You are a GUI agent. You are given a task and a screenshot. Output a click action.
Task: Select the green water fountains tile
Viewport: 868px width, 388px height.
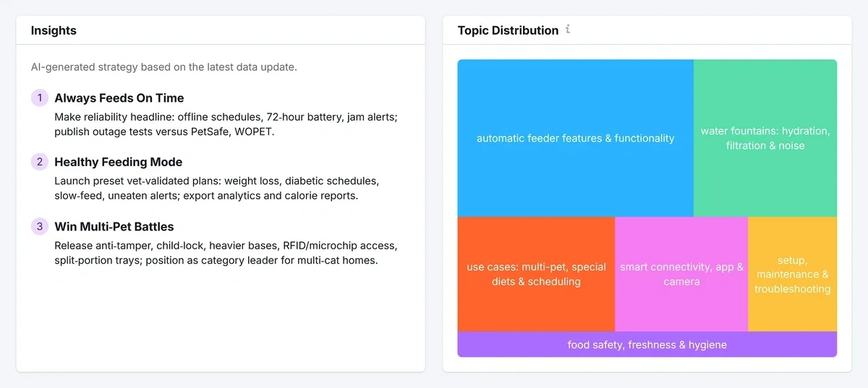765,138
